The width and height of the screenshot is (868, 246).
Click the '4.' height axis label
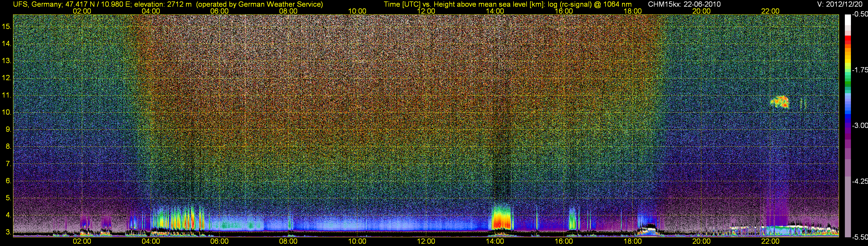[x=8, y=215]
